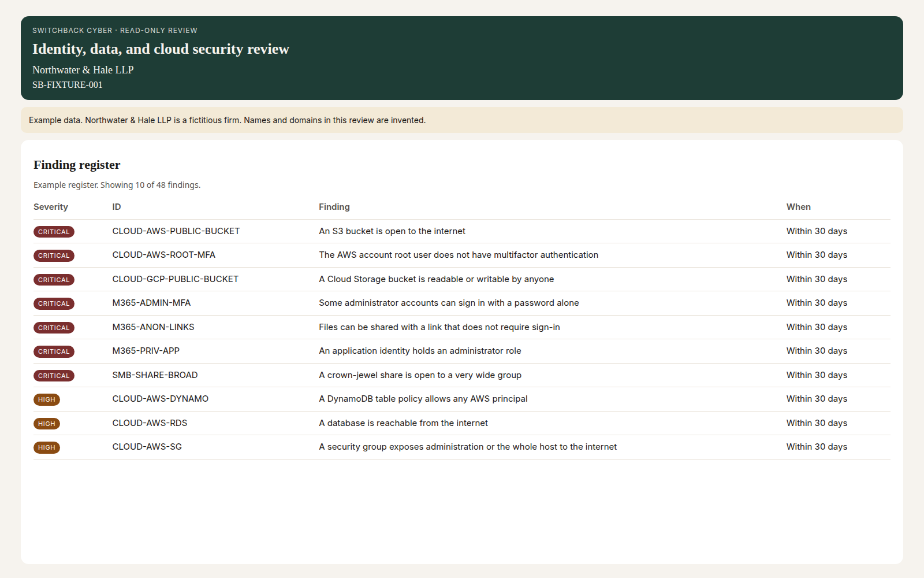This screenshot has width=924, height=578.
Task: Click "Within 30 days" in the M365-PRIV-APP row
Action: (x=817, y=351)
